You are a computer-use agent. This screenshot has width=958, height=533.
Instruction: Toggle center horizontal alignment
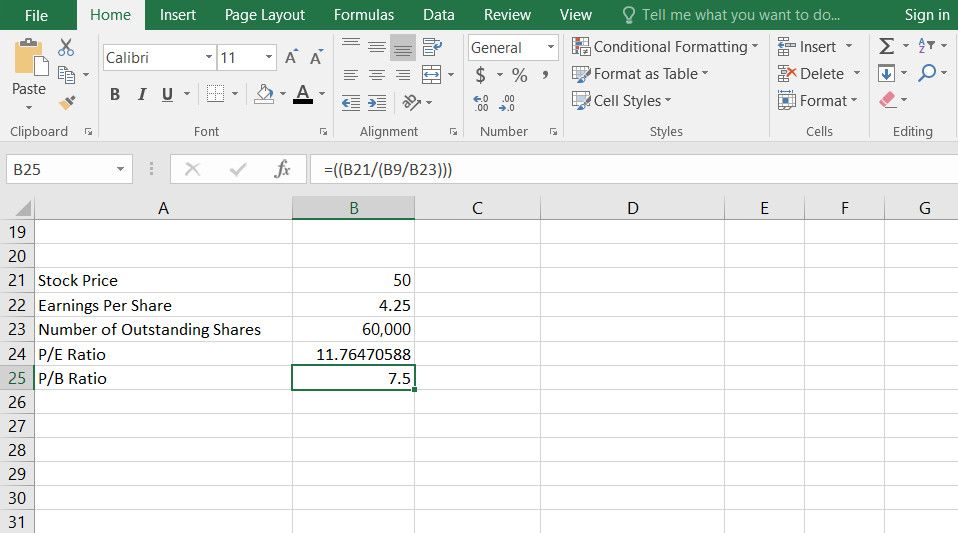(376, 75)
